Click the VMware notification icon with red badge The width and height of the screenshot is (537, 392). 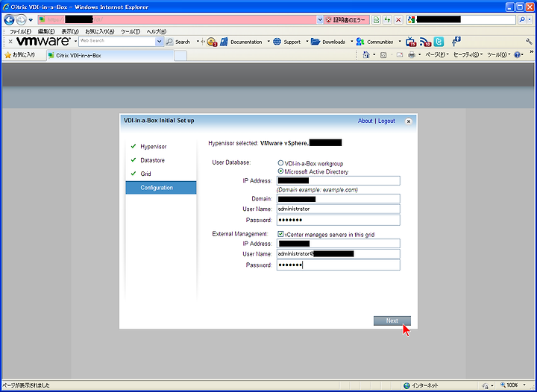212,42
